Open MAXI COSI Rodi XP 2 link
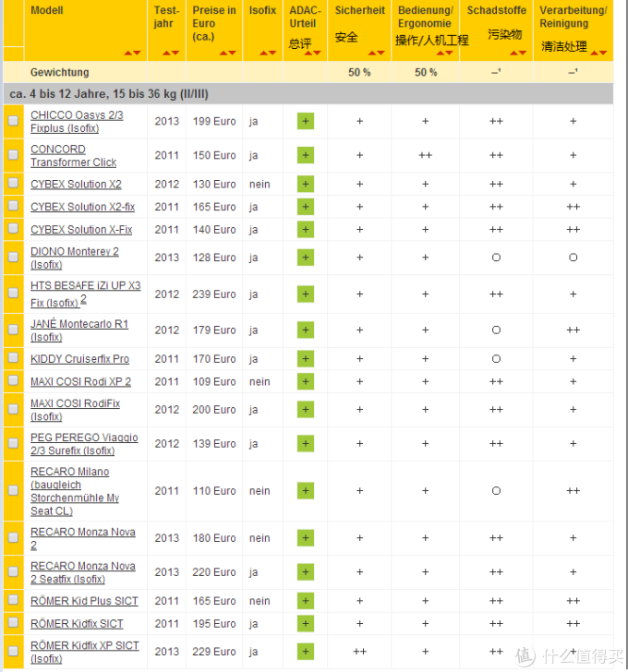 click(80, 382)
